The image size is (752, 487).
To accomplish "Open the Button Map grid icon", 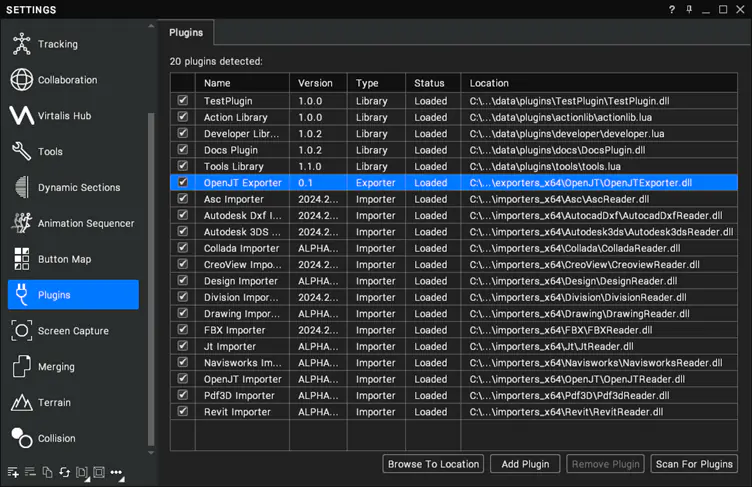I will coord(22,259).
